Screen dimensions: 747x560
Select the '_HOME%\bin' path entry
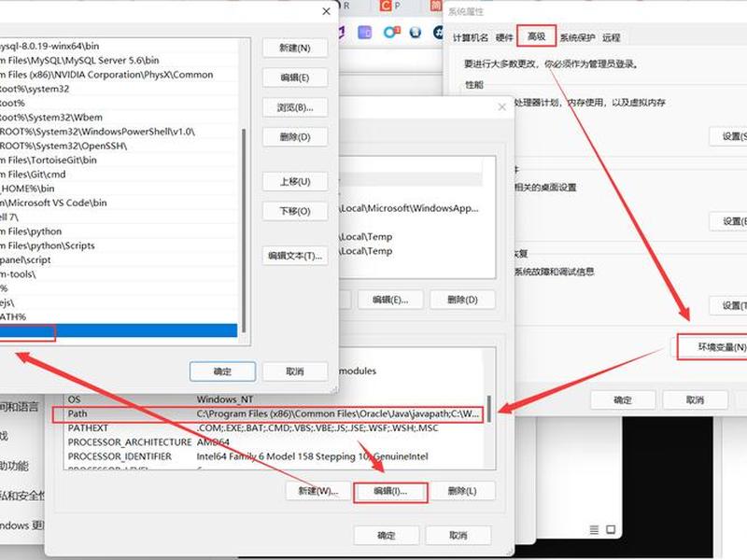[x=119, y=189]
